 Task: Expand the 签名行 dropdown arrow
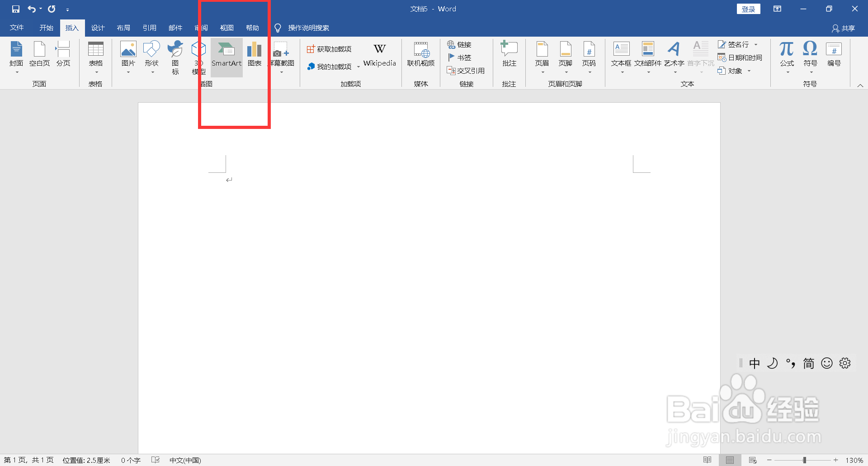click(756, 44)
